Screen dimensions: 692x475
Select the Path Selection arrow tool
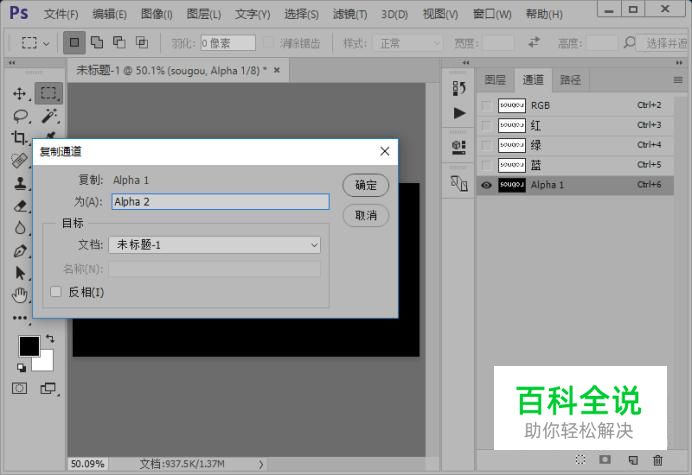19,273
